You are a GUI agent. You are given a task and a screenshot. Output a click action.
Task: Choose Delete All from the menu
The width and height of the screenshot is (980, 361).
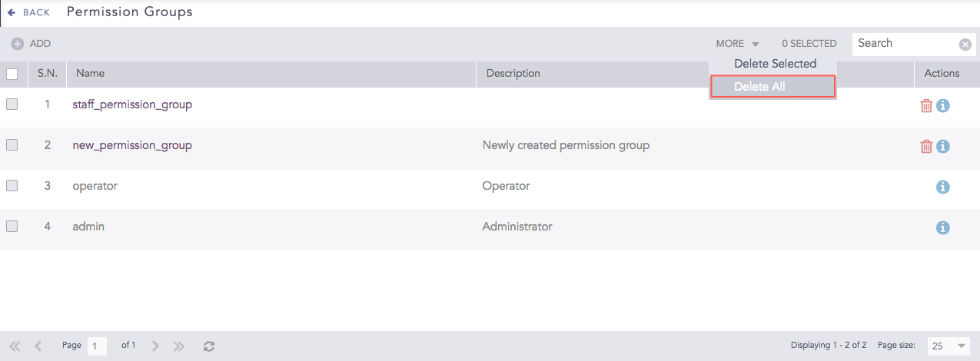click(x=772, y=87)
